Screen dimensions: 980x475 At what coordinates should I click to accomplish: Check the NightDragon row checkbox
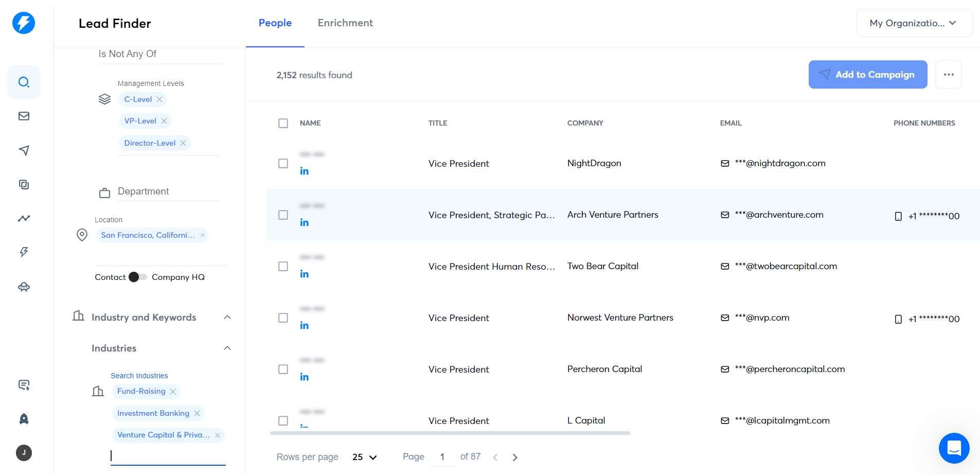(x=283, y=163)
